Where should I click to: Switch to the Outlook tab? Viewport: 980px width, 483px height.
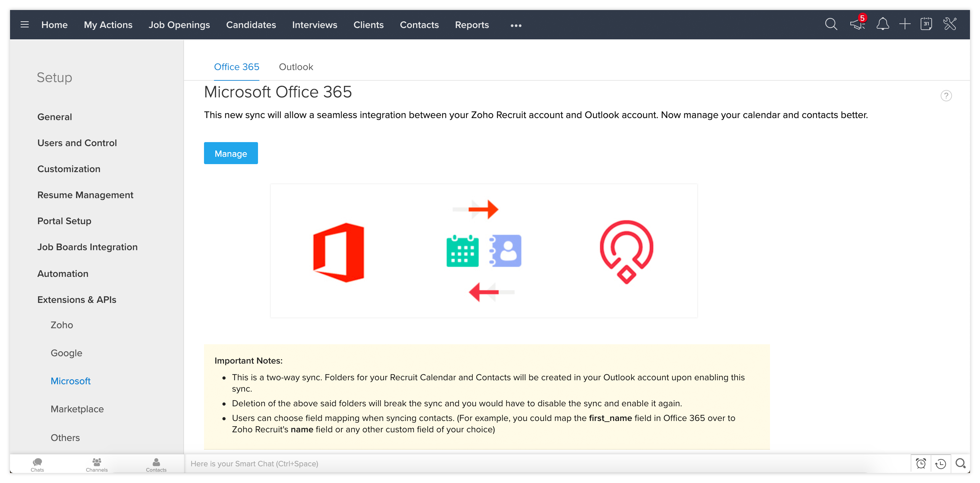tap(296, 67)
